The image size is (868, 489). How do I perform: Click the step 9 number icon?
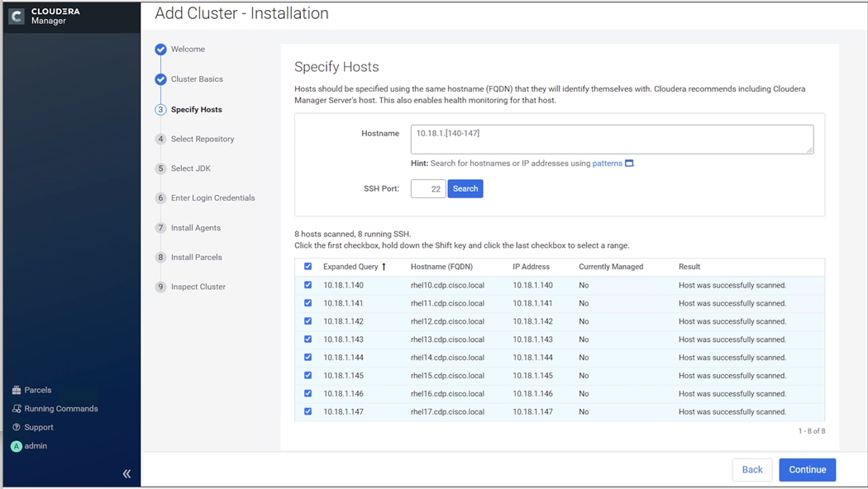(x=160, y=287)
